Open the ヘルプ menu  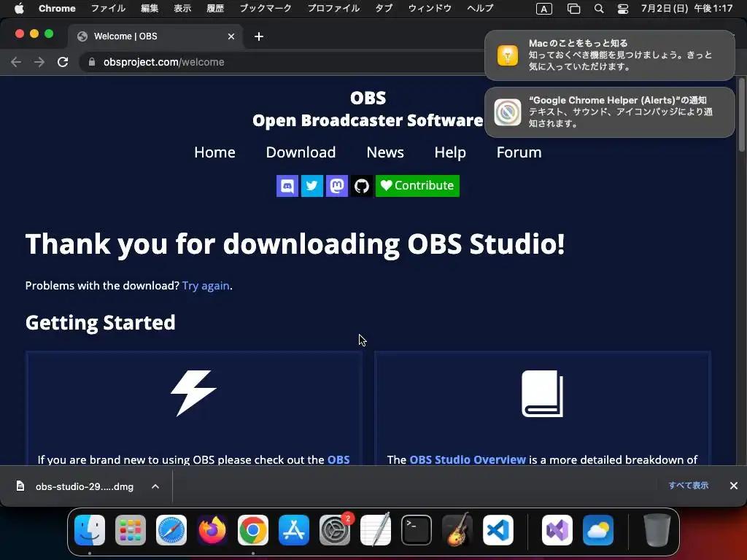pyautogui.click(x=480, y=8)
